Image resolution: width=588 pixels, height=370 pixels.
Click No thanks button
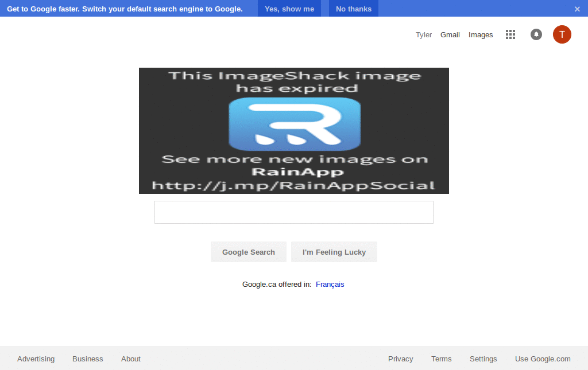coord(353,9)
